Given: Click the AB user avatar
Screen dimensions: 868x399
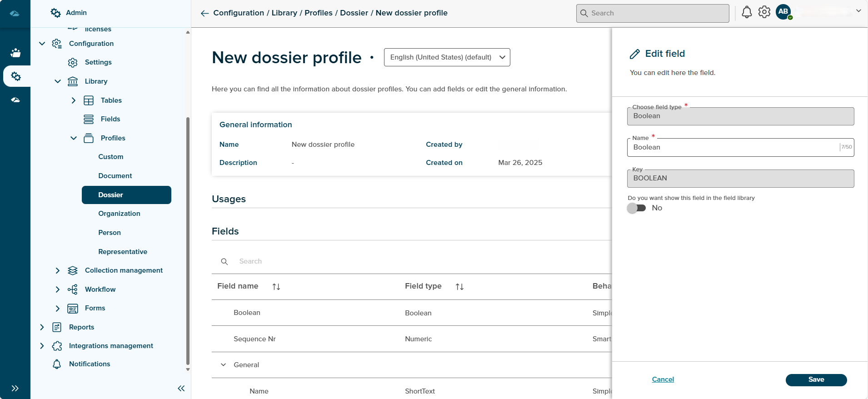Looking at the screenshot, I should (783, 12).
